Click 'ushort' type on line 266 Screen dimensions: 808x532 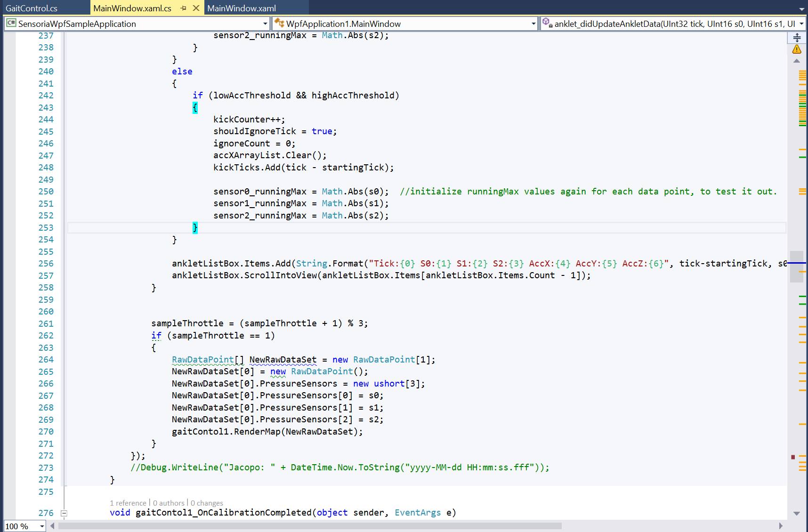point(389,384)
